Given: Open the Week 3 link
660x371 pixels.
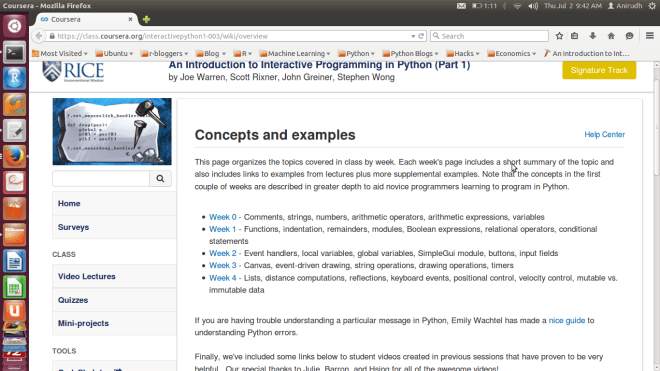Looking at the screenshot, I should coord(223,265).
